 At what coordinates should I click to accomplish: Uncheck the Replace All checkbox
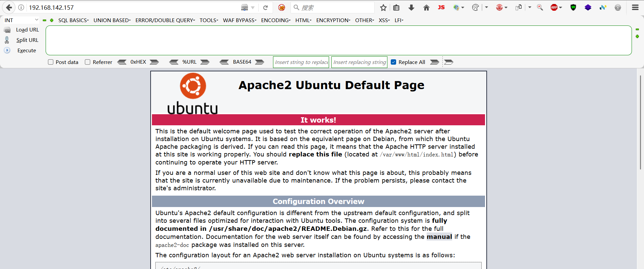tap(394, 62)
